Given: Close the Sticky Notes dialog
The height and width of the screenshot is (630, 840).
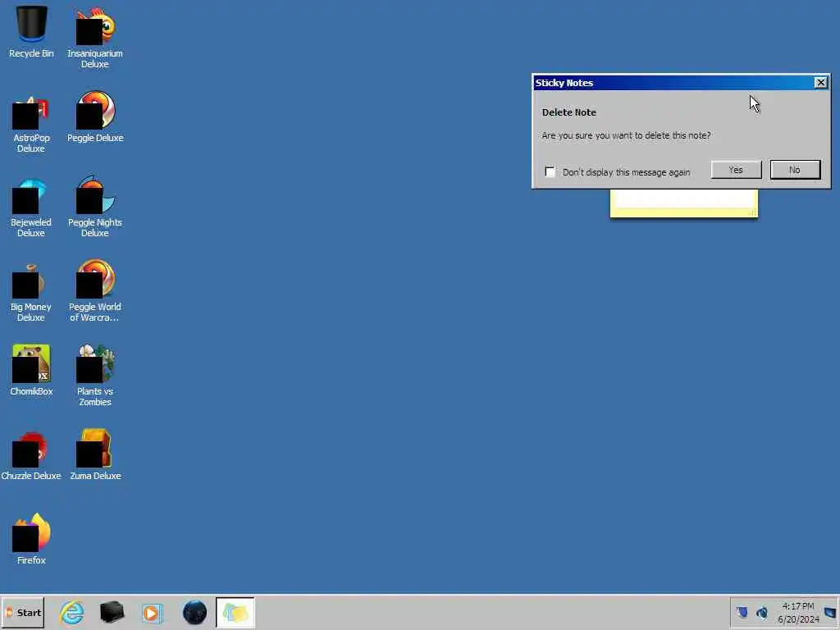Looking at the screenshot, I should 820,83.
